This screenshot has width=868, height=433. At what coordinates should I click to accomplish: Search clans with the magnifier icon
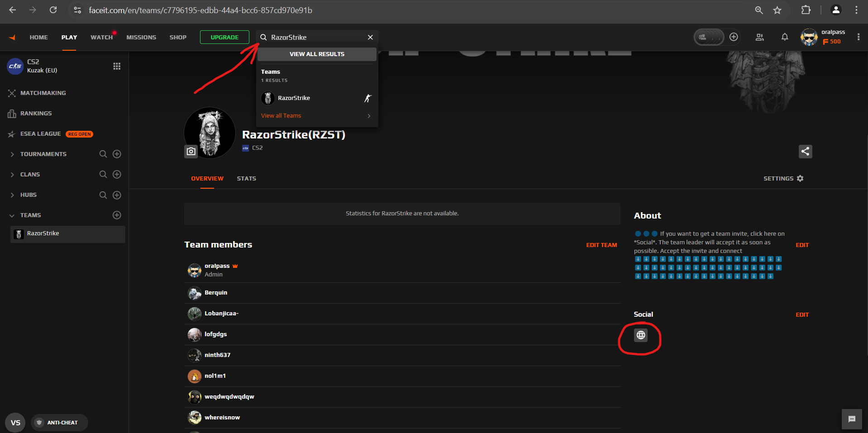pyautogui.click(x=103, y=174)
